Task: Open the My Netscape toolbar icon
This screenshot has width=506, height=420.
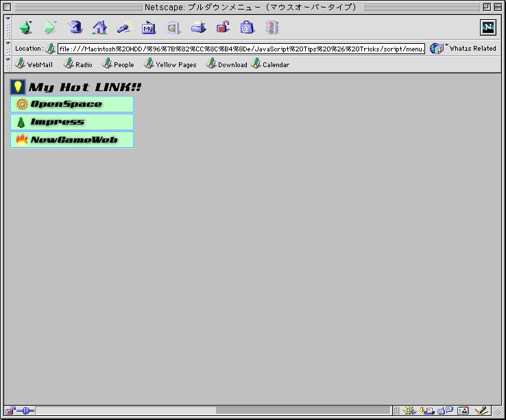Action: (149, 27)
